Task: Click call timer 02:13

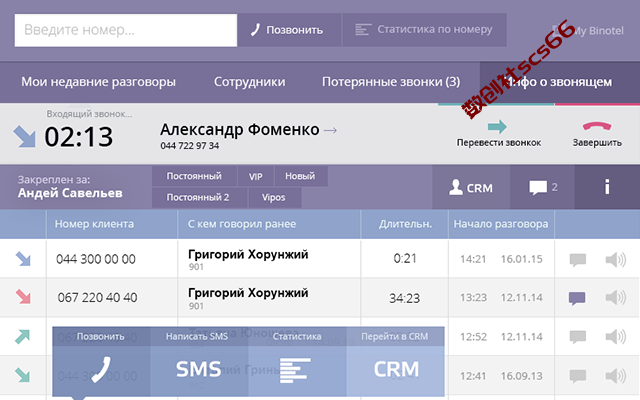Action: coord(78,136)
